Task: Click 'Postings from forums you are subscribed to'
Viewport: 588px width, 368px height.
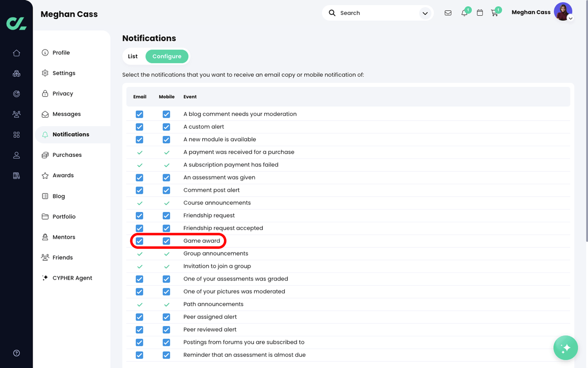Action: (x=244, y=342)
